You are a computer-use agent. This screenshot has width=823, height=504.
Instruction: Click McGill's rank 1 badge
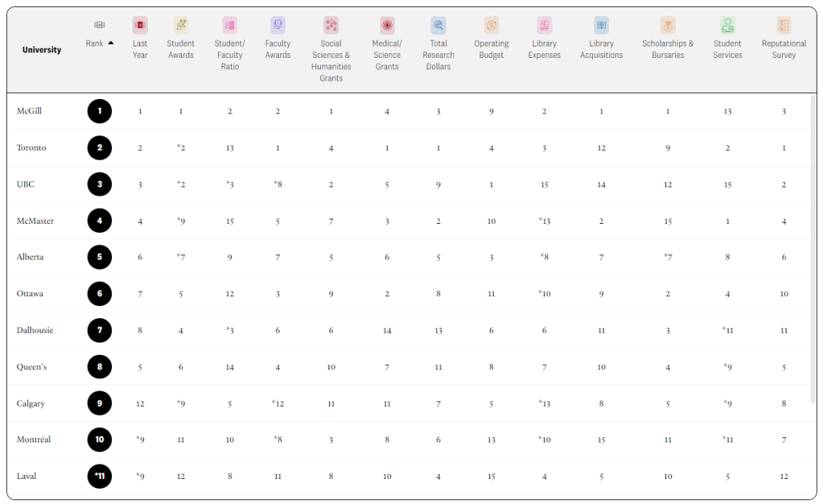point(100,111)
